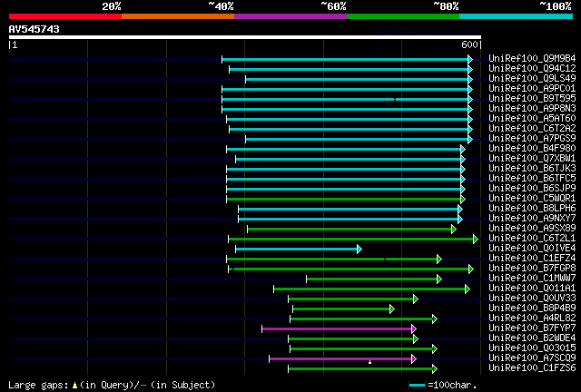Screen dimensions: 581x392
Task: Click the UniRef100_B7FGP8 text
Action: pyautogui.click(x=532, y=269)
